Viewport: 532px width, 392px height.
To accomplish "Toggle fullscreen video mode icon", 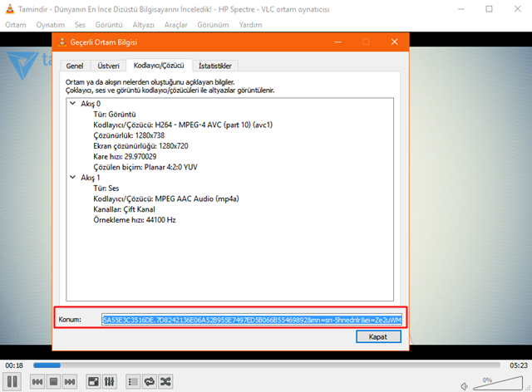I will pos(93,382).
